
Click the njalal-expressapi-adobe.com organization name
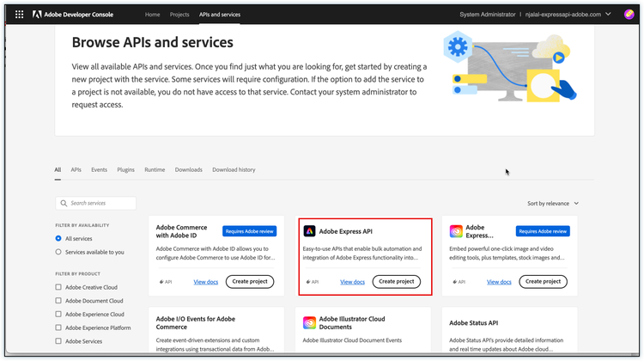[563, 15]
